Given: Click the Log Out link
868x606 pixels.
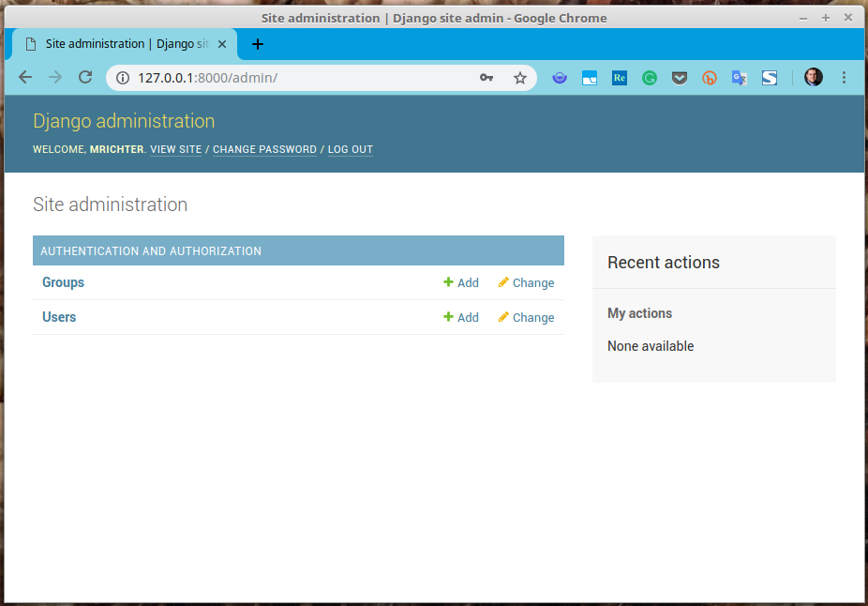Looking at the screenshot, I should 351,149.
